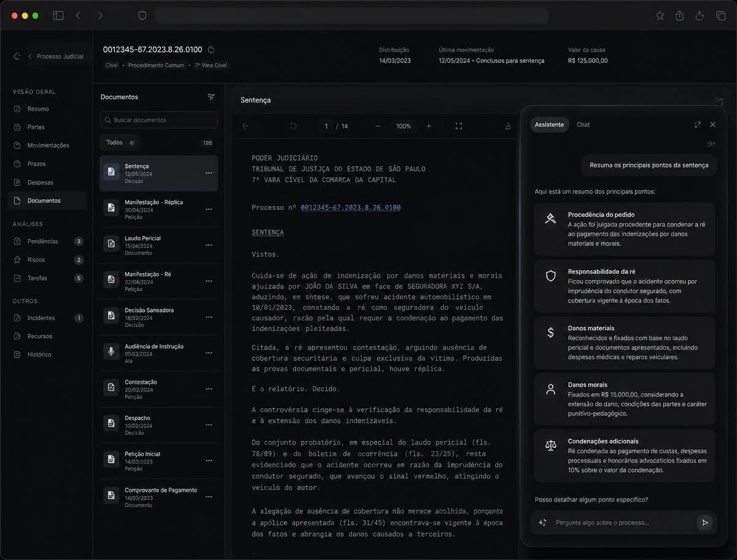Switch to the Chat tab

tap(583, 125)
